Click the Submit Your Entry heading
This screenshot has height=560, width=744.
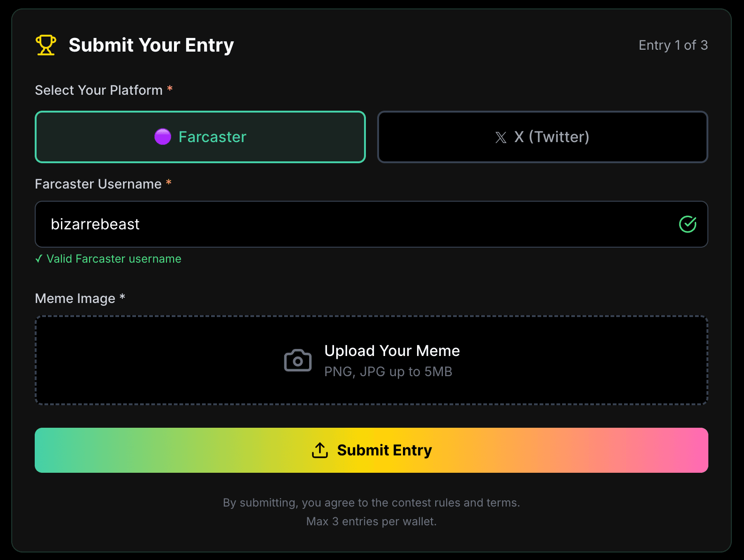pos(151,45)
